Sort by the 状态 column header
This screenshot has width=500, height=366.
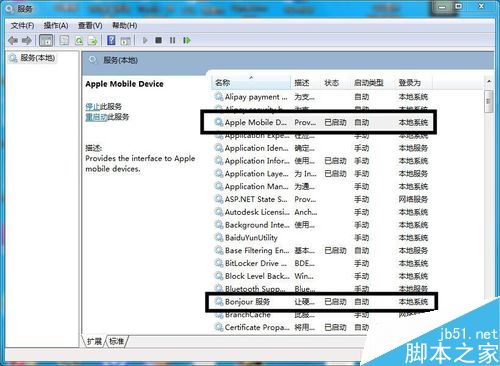[x=335, y=83]
